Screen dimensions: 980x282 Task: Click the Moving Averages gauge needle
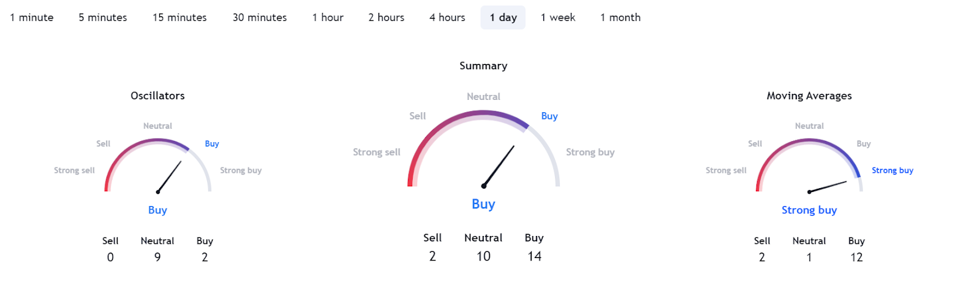(x=828, y=186)
